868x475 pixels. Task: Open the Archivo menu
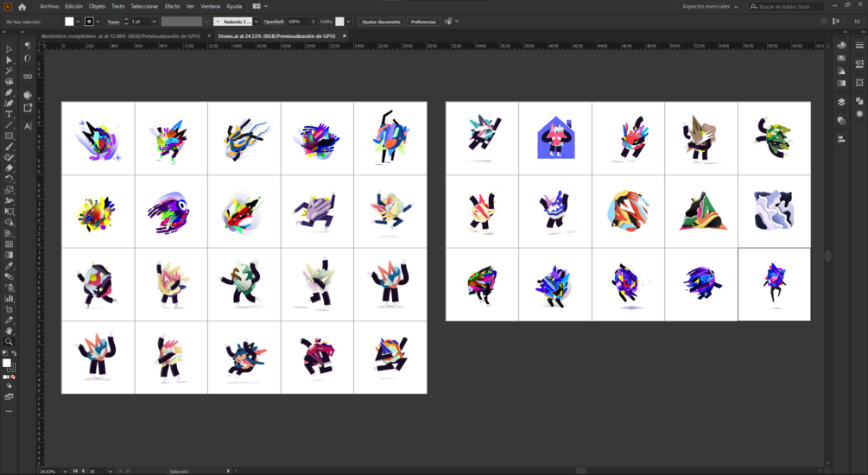click(49, 7)
